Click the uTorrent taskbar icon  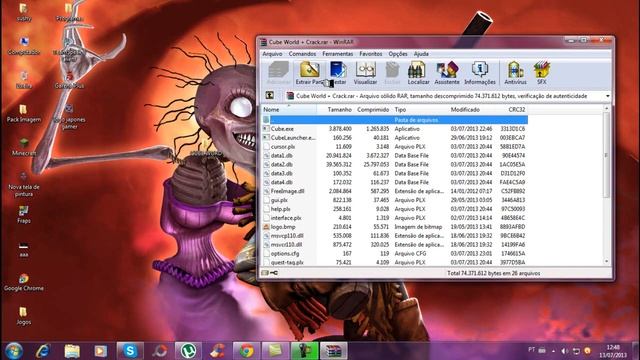click(188, 351)
